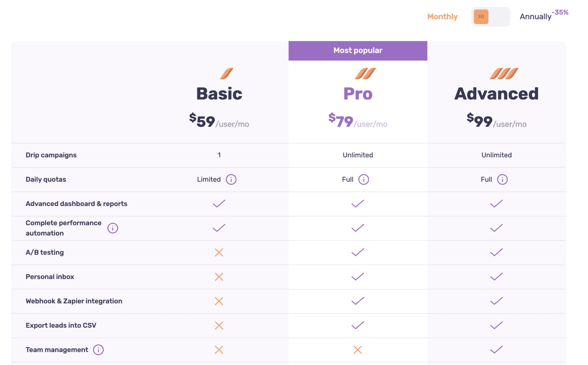Click the Basic plan heading
Screen dimensions: 588x365
click(x=219, y=94)
